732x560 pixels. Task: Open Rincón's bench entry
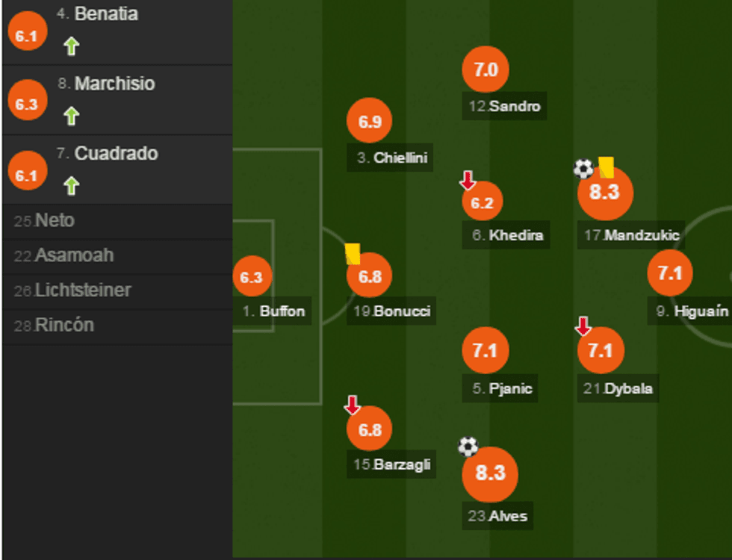(64, 325)
